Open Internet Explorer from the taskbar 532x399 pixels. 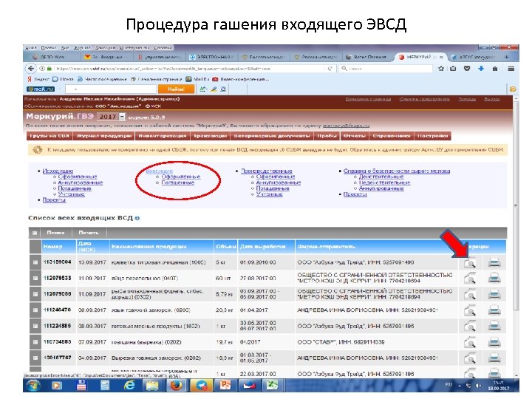(x=129, y=386)
